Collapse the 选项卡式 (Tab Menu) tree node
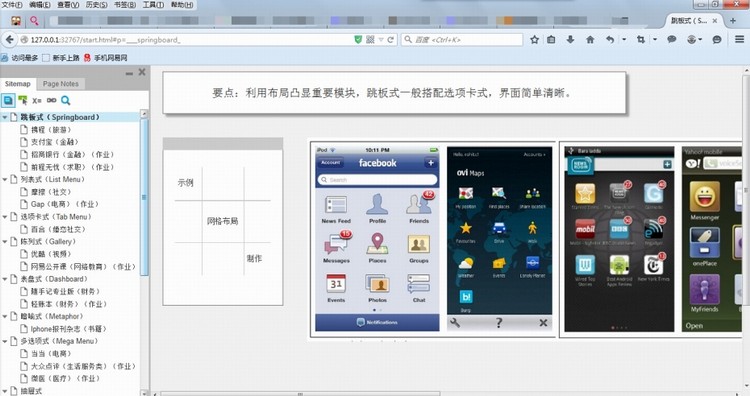750x396 pixels. pyautogui.click(x=5, y=217)
